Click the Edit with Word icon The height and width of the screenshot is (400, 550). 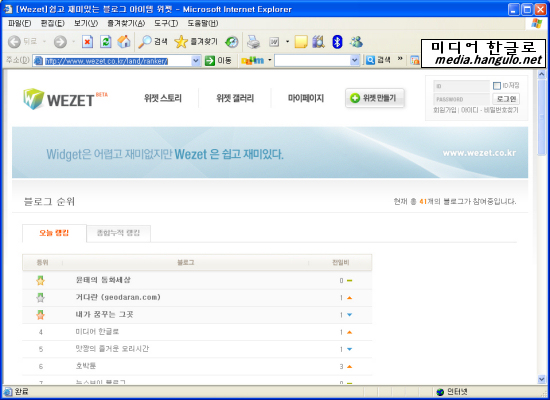point(274,42)
